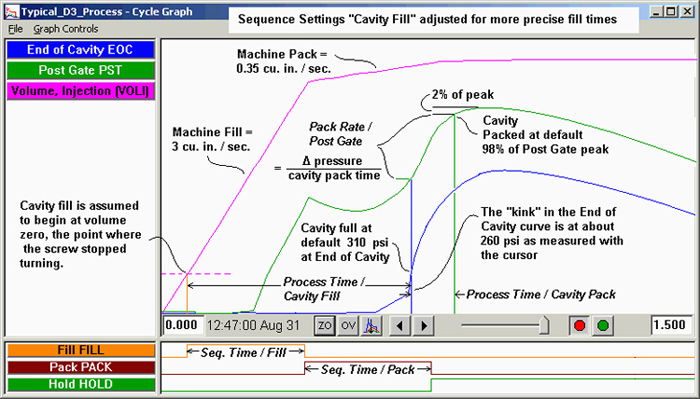The height and width of the screenshot is (399, 700).
Task: Open the File menu
Action: click(15, 29)
